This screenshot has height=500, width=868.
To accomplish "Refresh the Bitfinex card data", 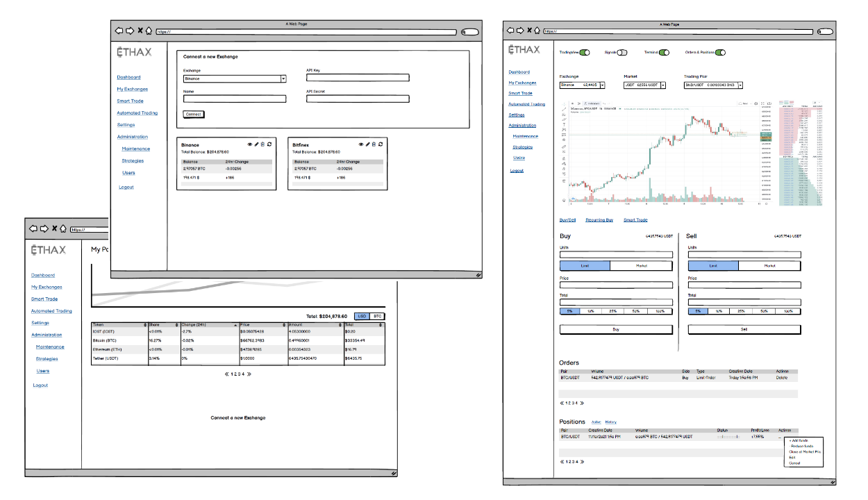I will click(381, 144).
